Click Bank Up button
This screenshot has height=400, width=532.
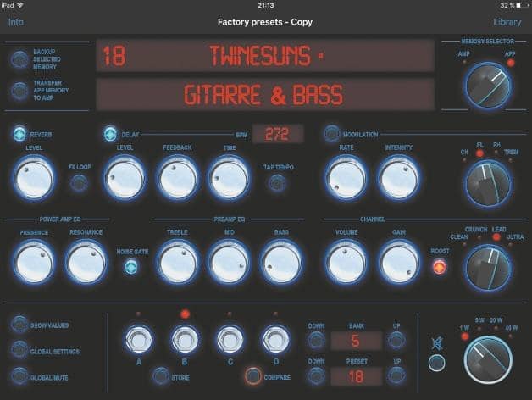click(396, 340)
